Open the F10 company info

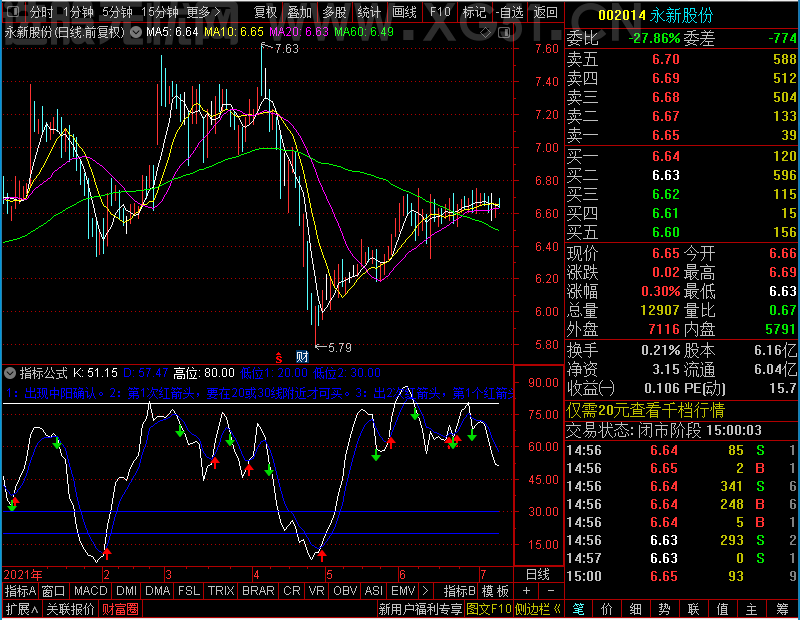tap(440, 12)
